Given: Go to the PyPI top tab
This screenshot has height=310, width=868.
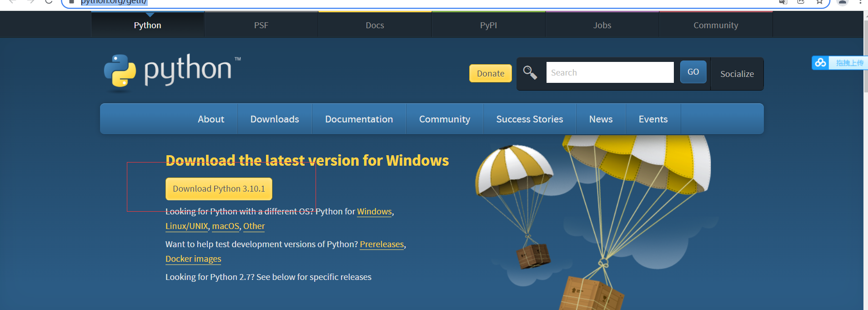Looking at the screenshot, I should coord(489,25).
